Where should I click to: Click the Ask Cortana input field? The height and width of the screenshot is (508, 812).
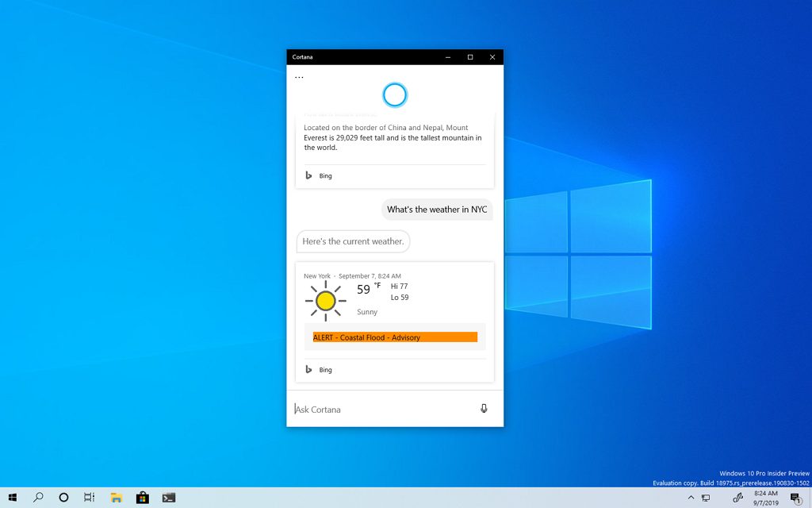point(357,408)
